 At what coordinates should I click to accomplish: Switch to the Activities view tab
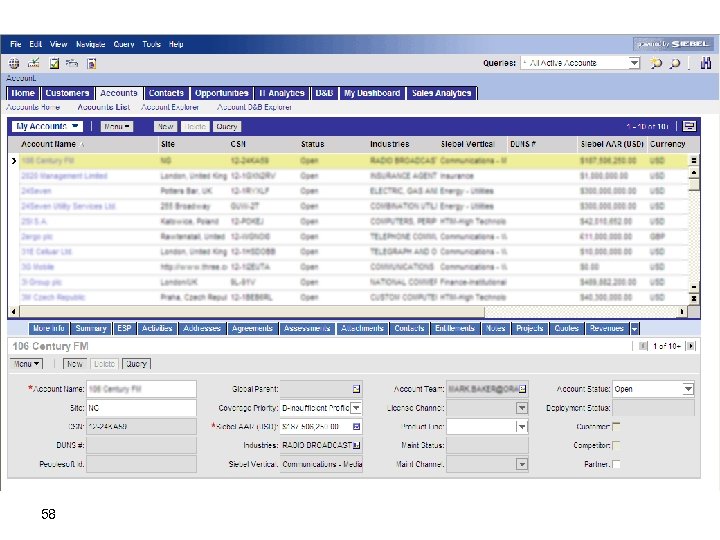click(157, 329)
